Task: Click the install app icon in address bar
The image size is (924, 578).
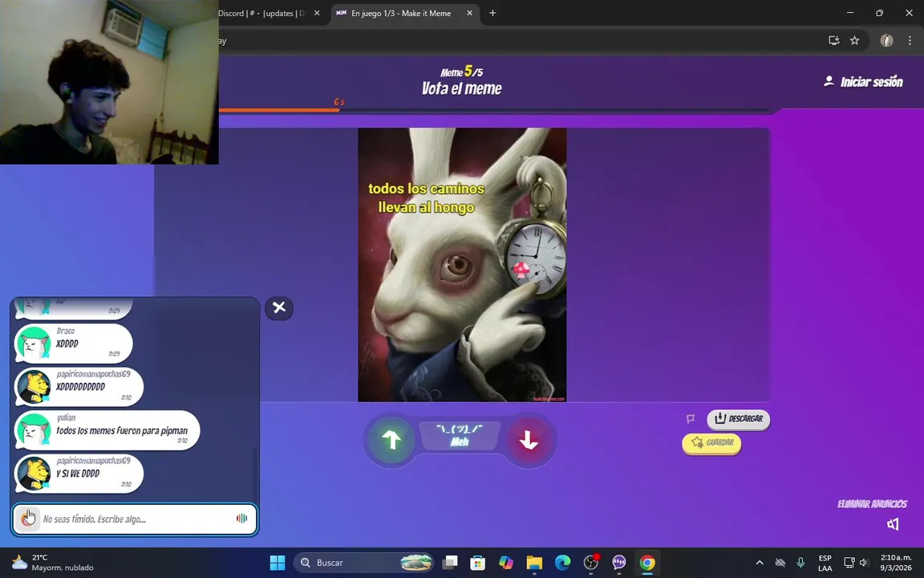Action: [834, 41]
